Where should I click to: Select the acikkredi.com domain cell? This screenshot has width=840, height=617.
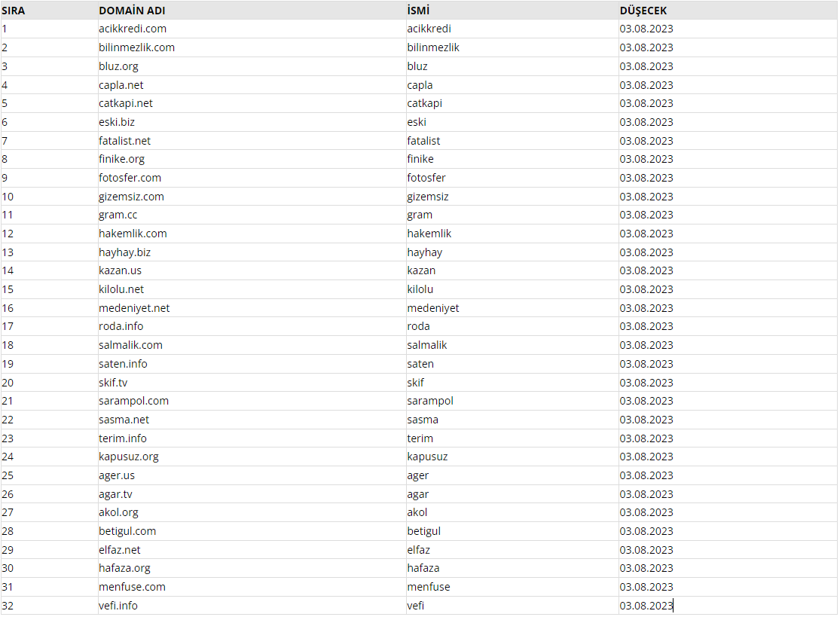[252, 29]
